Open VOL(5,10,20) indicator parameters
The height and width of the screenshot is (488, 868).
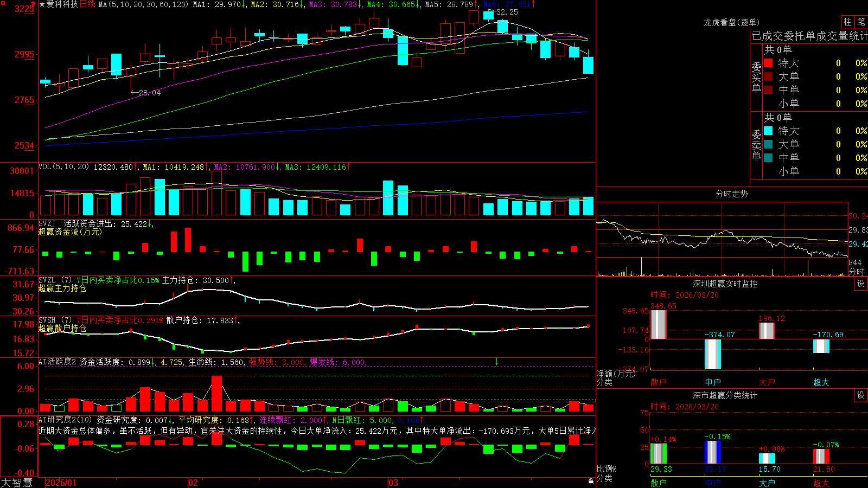63,166
